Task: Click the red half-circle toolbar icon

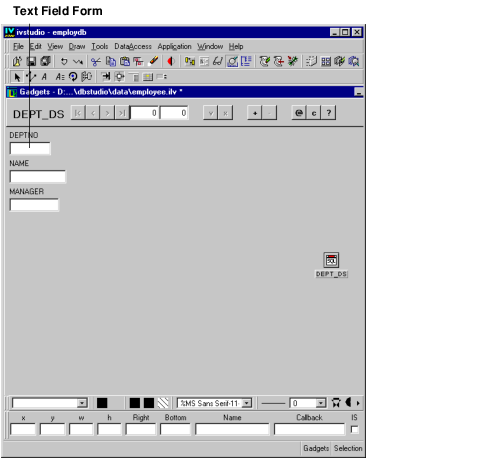Action: coord(171,62)
